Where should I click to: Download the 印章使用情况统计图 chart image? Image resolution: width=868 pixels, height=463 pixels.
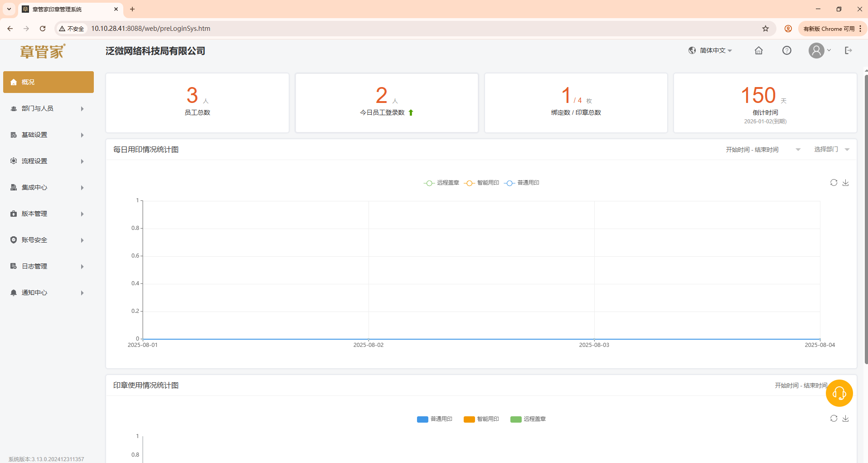(x=845, y=418)
